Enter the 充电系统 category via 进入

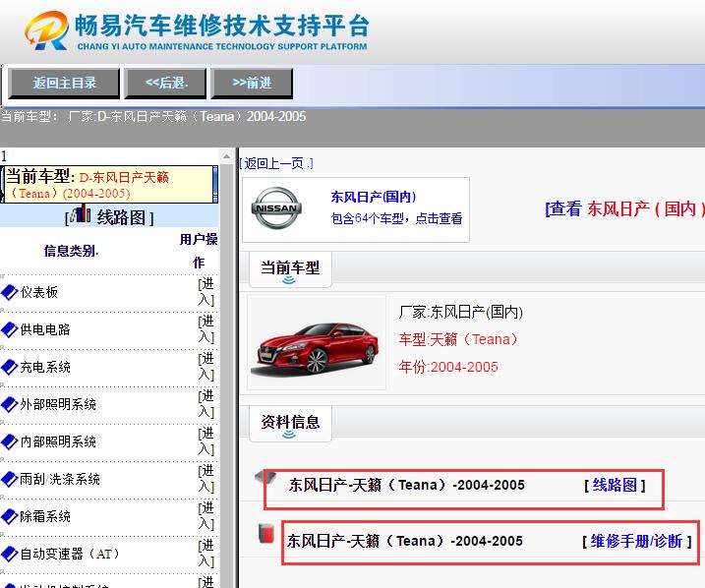206,367
